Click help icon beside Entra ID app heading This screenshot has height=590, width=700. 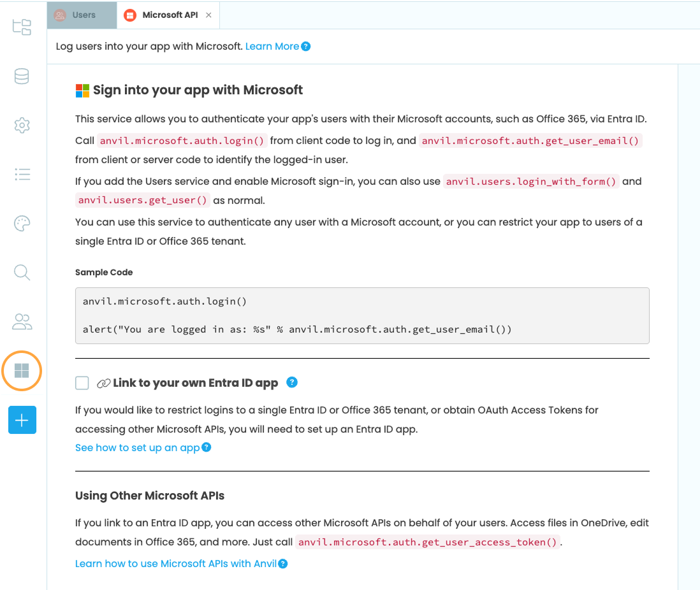[292, 382]
